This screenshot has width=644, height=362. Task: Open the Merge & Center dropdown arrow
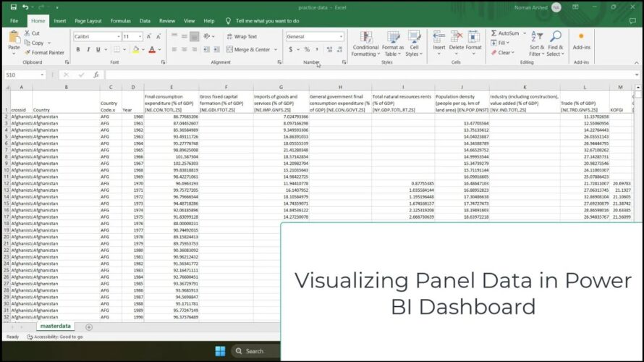pyautogui.click(x=276, y=49)
